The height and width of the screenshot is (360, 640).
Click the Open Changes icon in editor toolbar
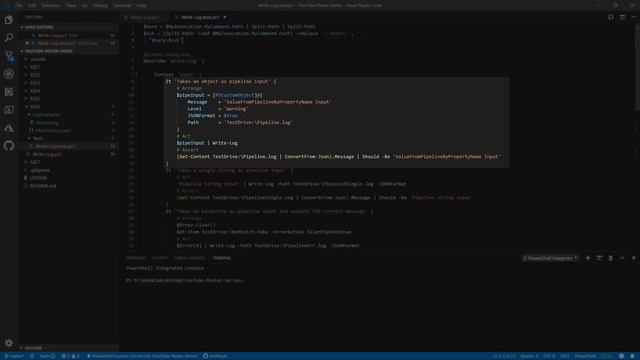pos(611,17)
